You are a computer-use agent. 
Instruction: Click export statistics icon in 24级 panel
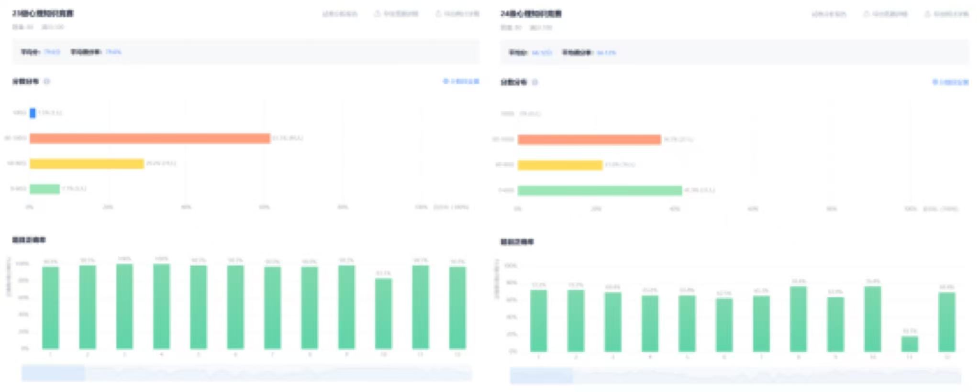pos(928,14)
